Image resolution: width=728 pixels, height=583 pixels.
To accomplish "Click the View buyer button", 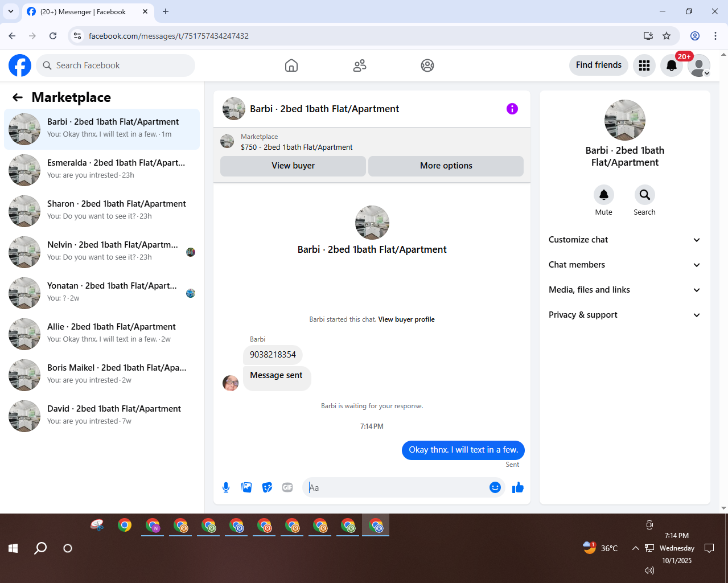I will tap(293, 166).
